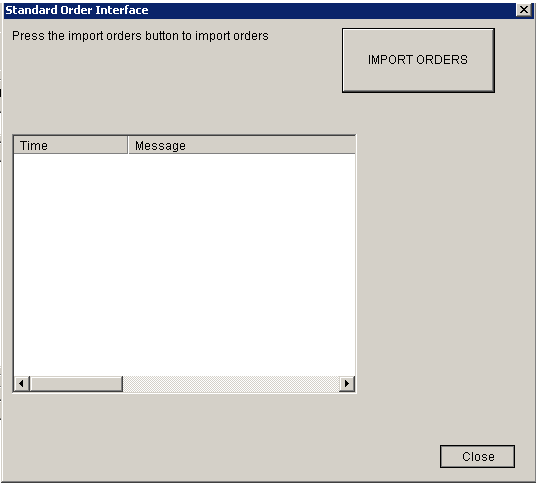Click the dotted scrollbar track beside the thumb
This screenshot has width=536, height=483.
231,384
